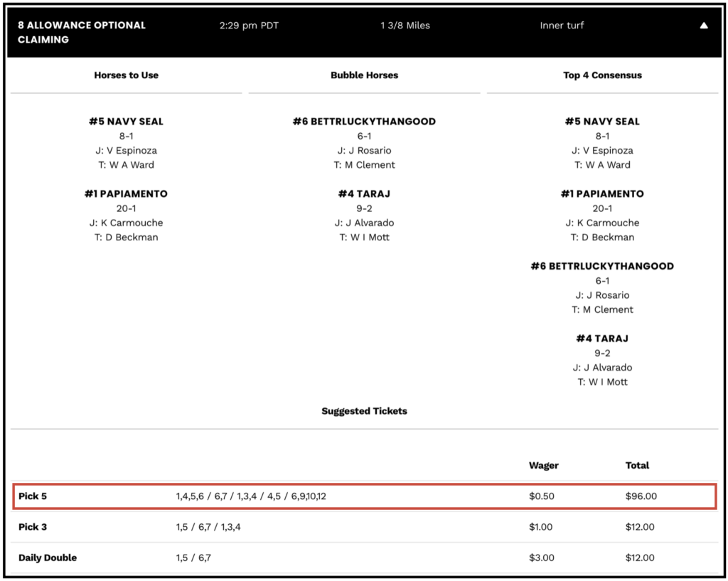Select the '1 3/8 Miles' distance text
Screen dimensions: 728x581
pos(405,26)
